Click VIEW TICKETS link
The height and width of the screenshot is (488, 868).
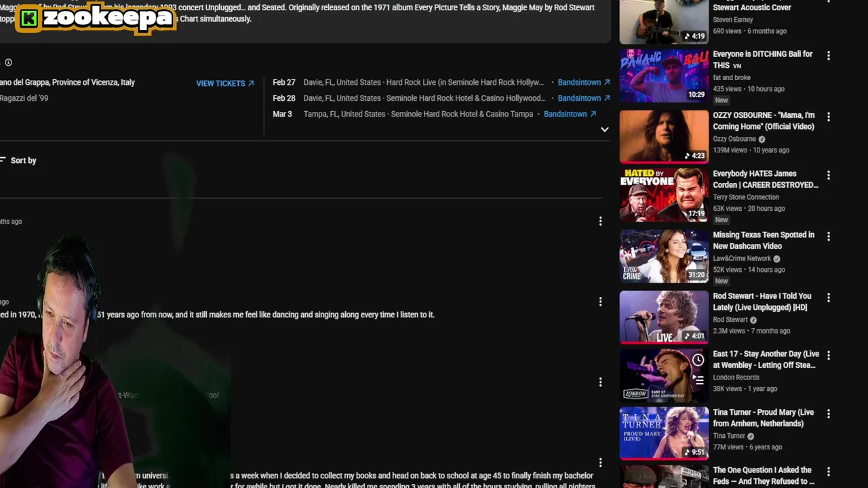point(225,83)
